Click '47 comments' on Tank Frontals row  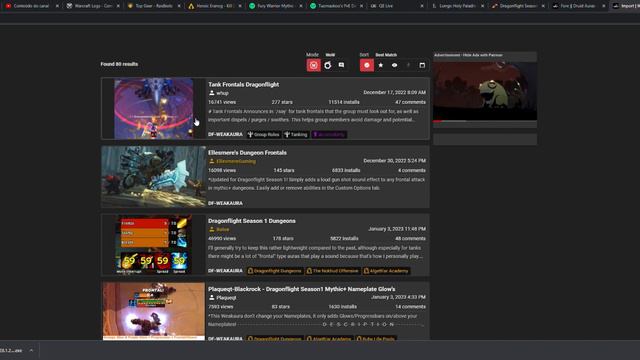(x=410, y=102)
